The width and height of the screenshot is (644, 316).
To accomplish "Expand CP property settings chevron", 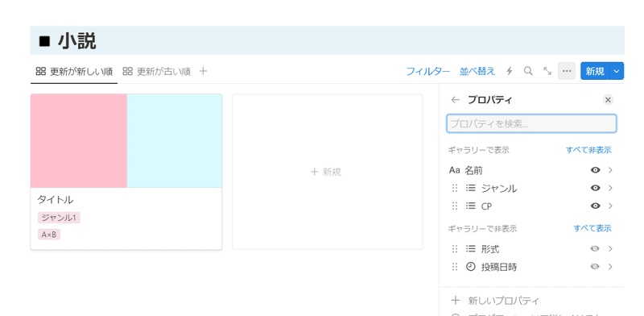I will click(x=610, y=206).
